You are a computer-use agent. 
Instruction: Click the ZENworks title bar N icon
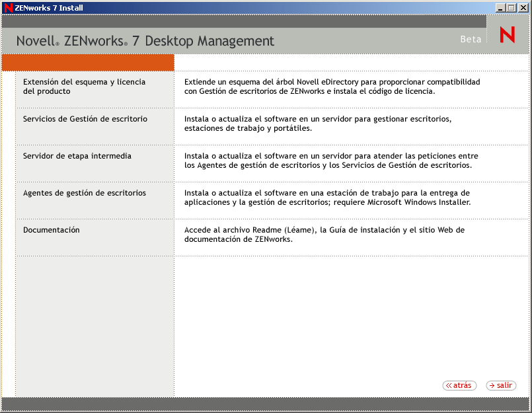9,8
